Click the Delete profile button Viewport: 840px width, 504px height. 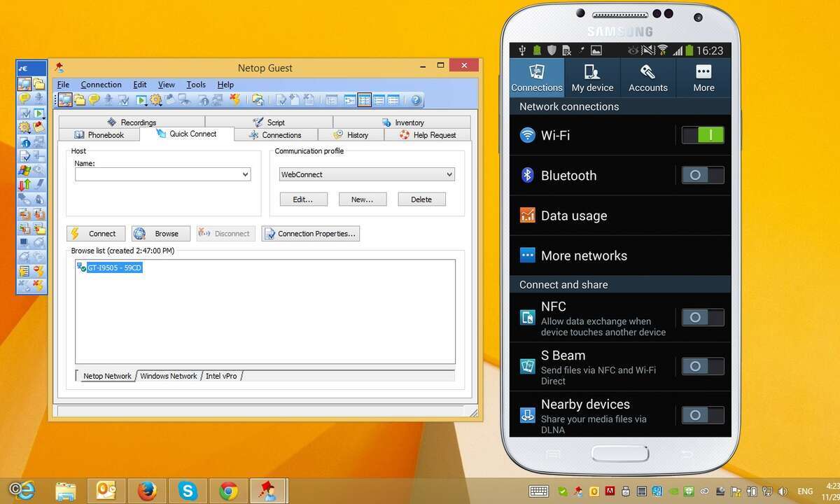click(x=421, y=199)
